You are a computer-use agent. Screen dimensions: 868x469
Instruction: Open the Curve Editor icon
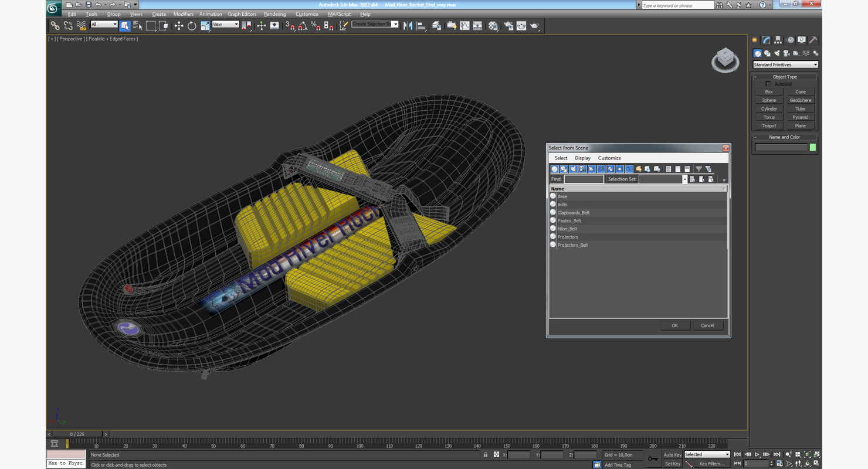(464, 26)
